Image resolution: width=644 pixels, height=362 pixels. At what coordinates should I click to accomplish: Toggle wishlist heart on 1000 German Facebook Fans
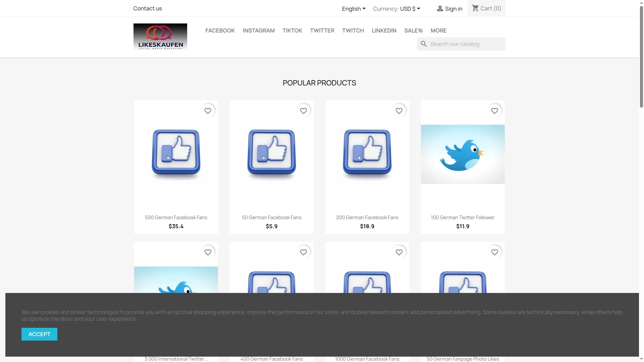pyautogui.click(x=399, y=252)
